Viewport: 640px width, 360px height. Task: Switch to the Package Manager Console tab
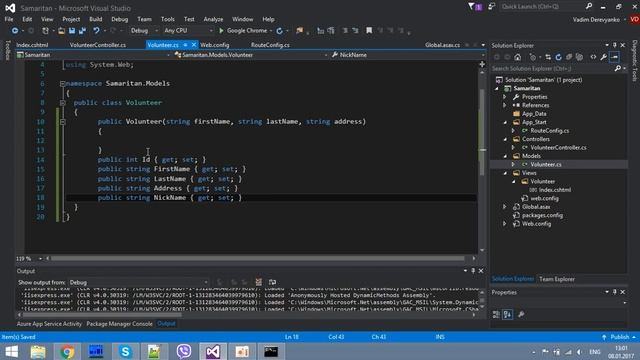pyautogui.click(x=119, y=324)
